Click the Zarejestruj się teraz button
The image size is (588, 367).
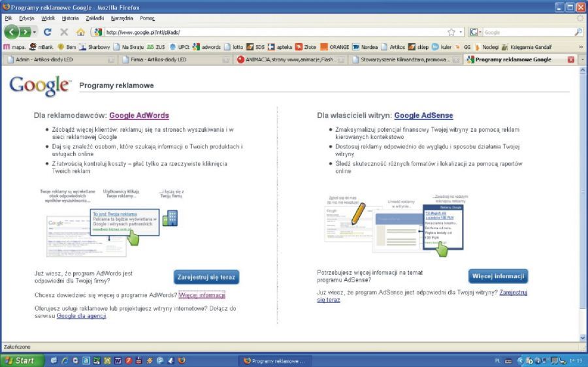(206, 278)
